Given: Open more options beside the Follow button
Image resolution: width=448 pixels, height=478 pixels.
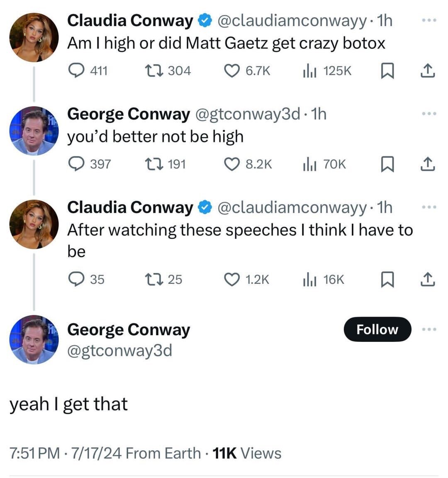Looking at the screenshot, I should pos(429,329).
